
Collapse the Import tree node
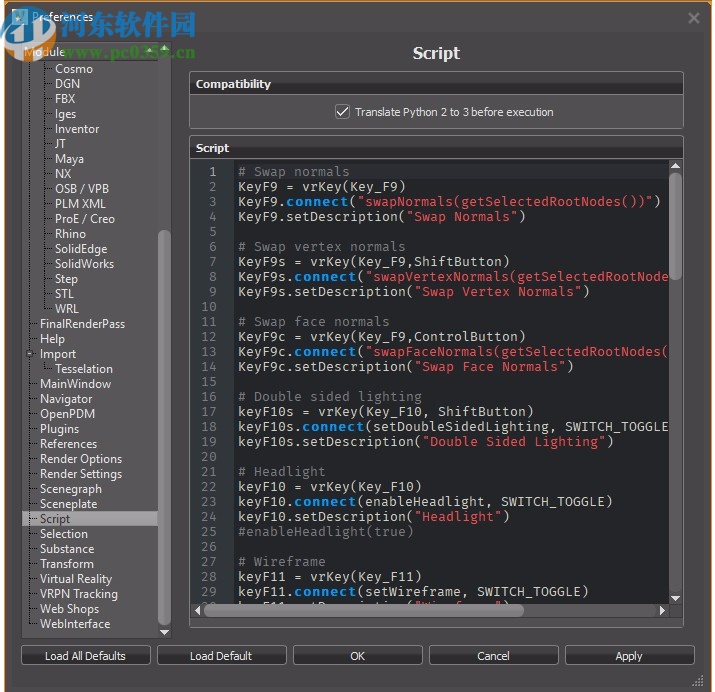click(30, 354)
